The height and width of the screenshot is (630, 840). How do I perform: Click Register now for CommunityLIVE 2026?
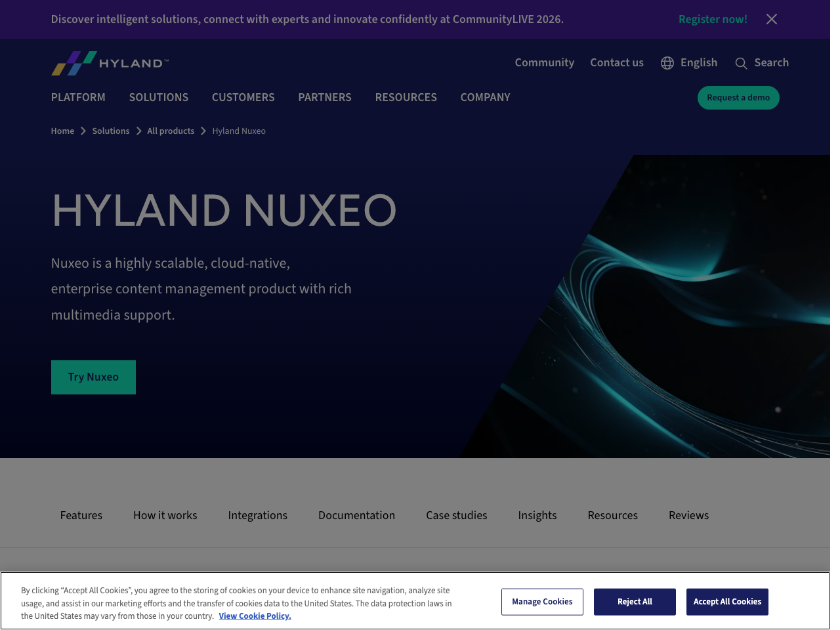pyautogui.click(x=713, y=19)
